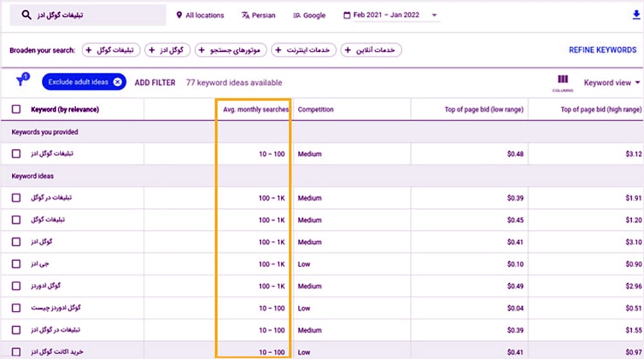Tick checkbox for جی ادز row
Screen dimensions: 644x359
coord(16,264)
